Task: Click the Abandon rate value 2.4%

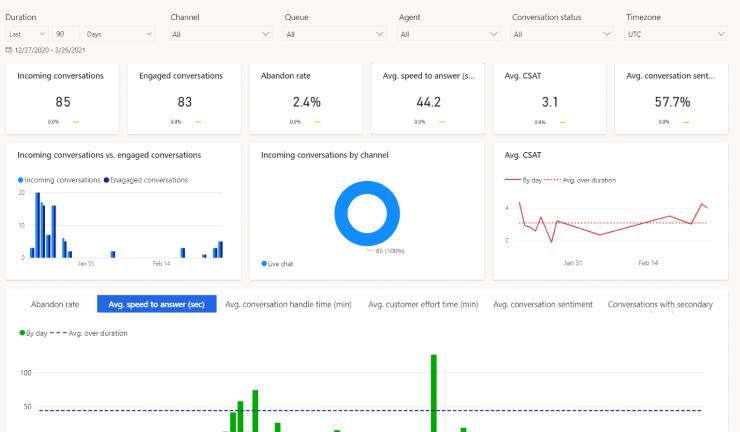Action: [306, 102]
